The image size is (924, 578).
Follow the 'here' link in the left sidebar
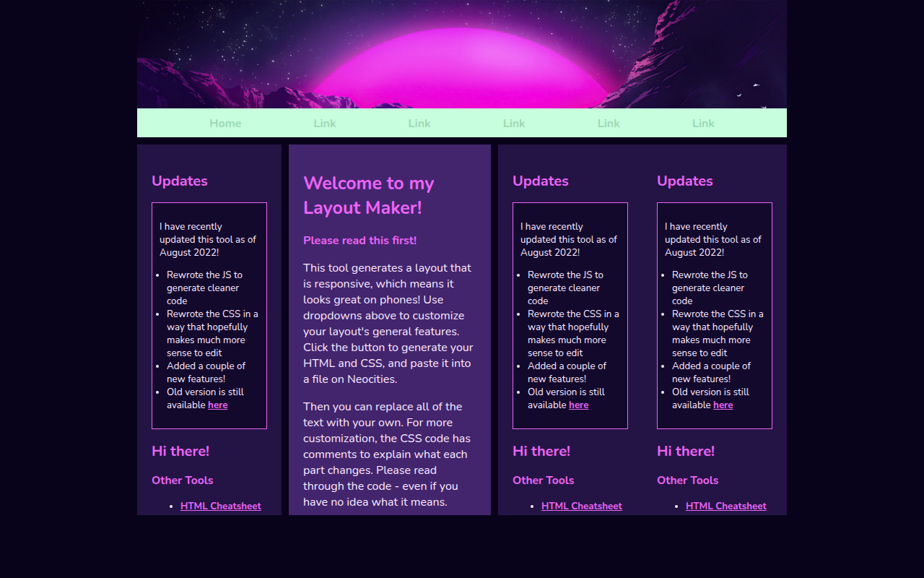[x=218, y=405]
